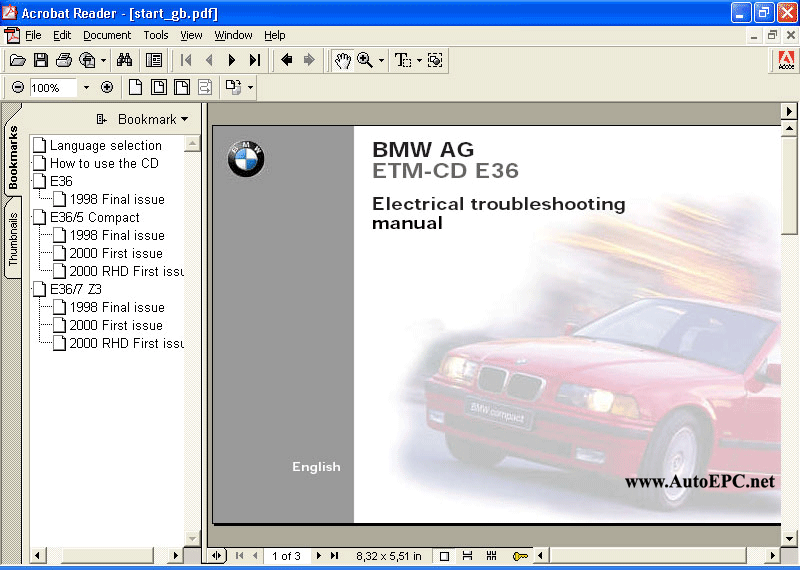This screenshot has height=570, width=800.
Task: Click the Find binoculars icon
Action: (x=124, y=60)
